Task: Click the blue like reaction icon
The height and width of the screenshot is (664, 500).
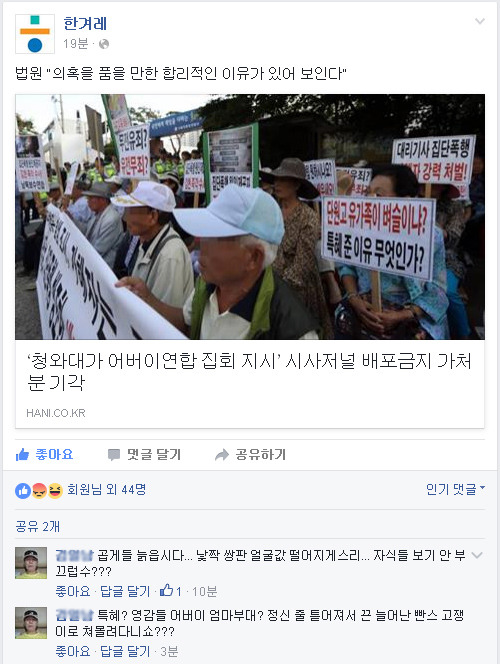Action: coord(23,491)
